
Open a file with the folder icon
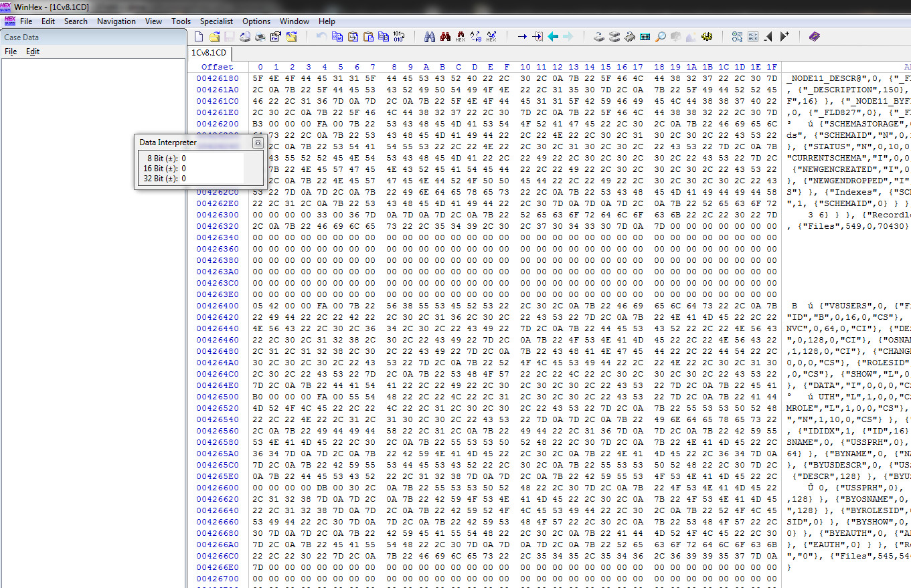click(214, 37)
